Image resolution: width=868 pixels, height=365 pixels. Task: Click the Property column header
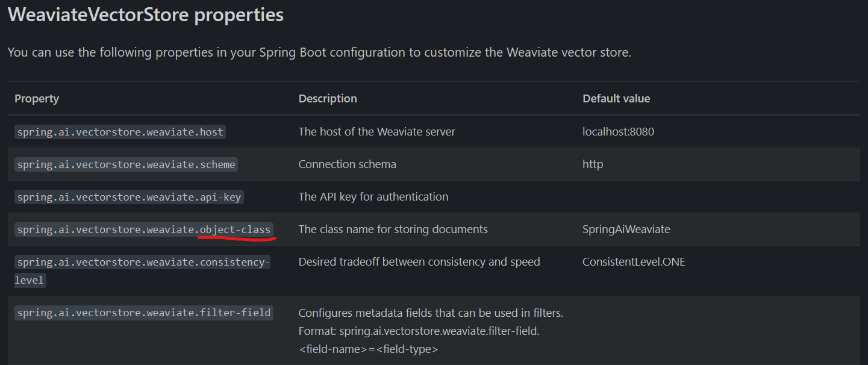37,98
